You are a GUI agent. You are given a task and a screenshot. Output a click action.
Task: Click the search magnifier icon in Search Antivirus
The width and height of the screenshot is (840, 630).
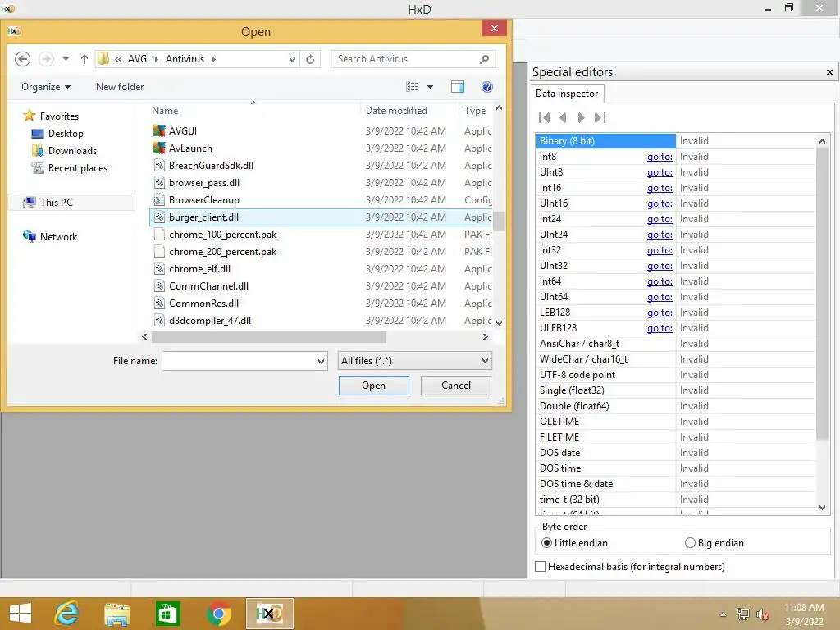click(x=484, y=59)
